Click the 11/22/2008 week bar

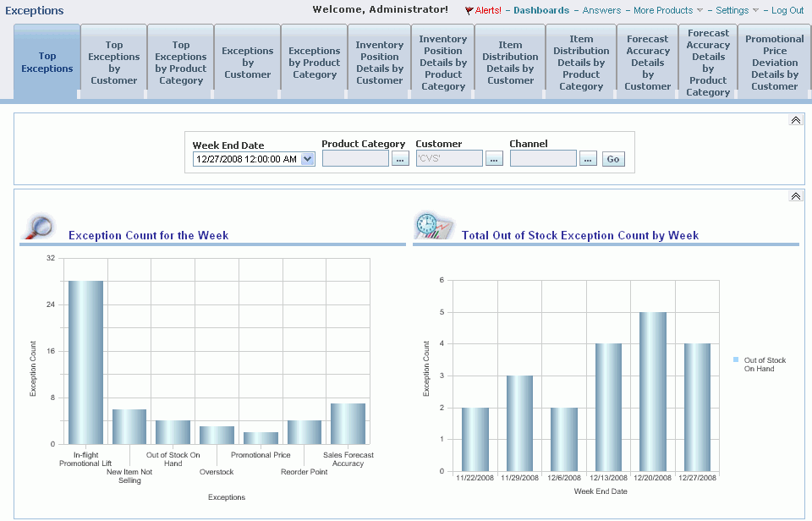click(475, 439)
